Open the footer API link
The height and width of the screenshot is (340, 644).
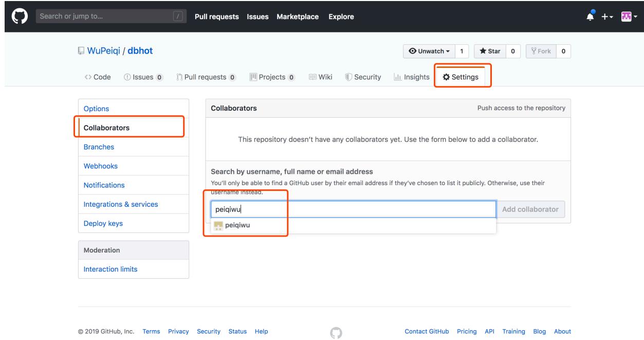[x=490, y=331]
